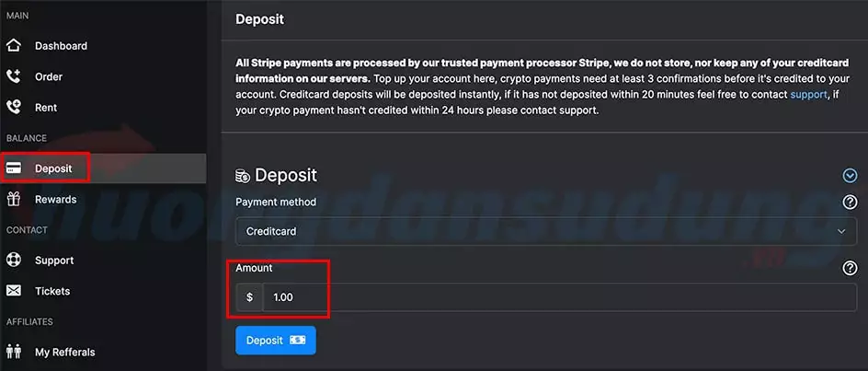
Task: Click the Rewards gift icon
Action: [14, 199]
